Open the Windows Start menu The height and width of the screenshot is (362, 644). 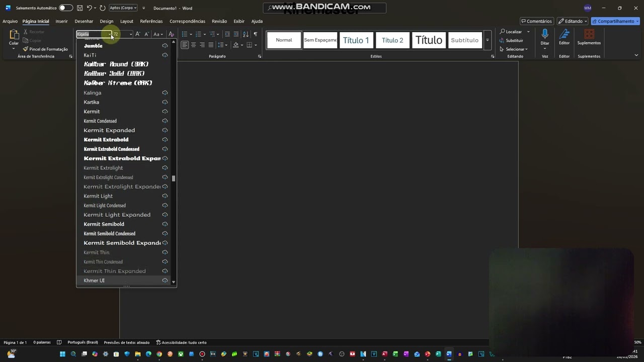(62, 354)
